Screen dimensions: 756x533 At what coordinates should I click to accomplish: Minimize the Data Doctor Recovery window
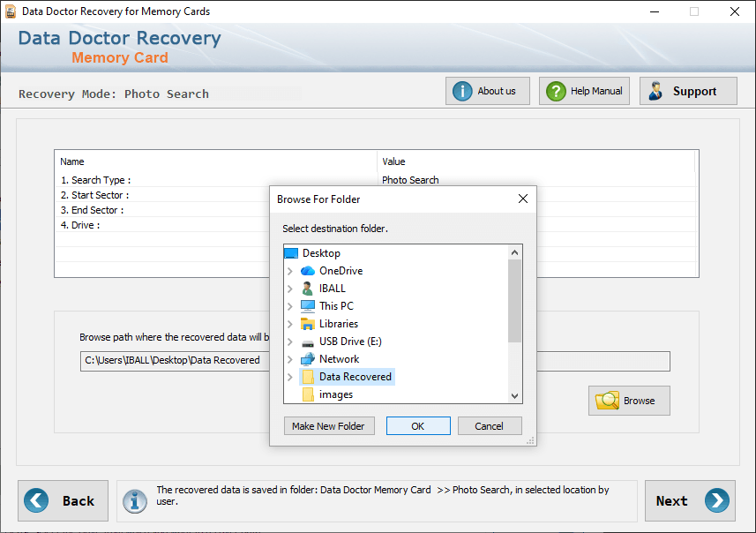655,11
